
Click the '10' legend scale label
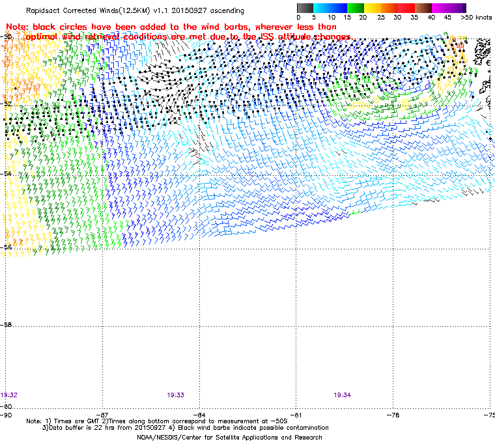point(332,18)
